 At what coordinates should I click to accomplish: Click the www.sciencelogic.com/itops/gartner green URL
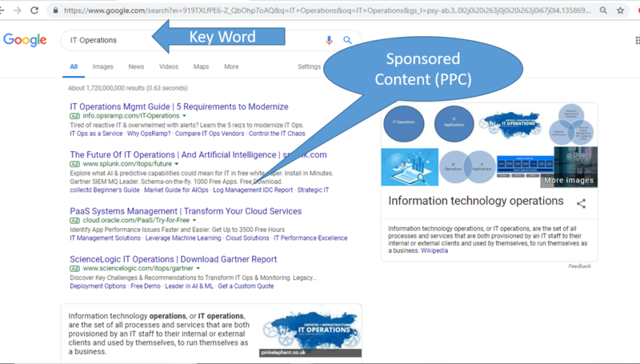coord(138,269)
